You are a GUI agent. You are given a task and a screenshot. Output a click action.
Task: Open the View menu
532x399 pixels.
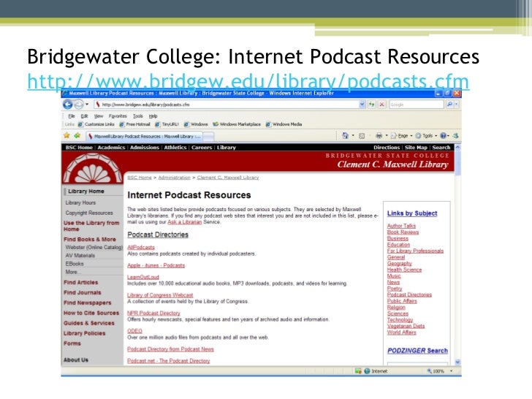pyautogui.click(x=99, y=116)
